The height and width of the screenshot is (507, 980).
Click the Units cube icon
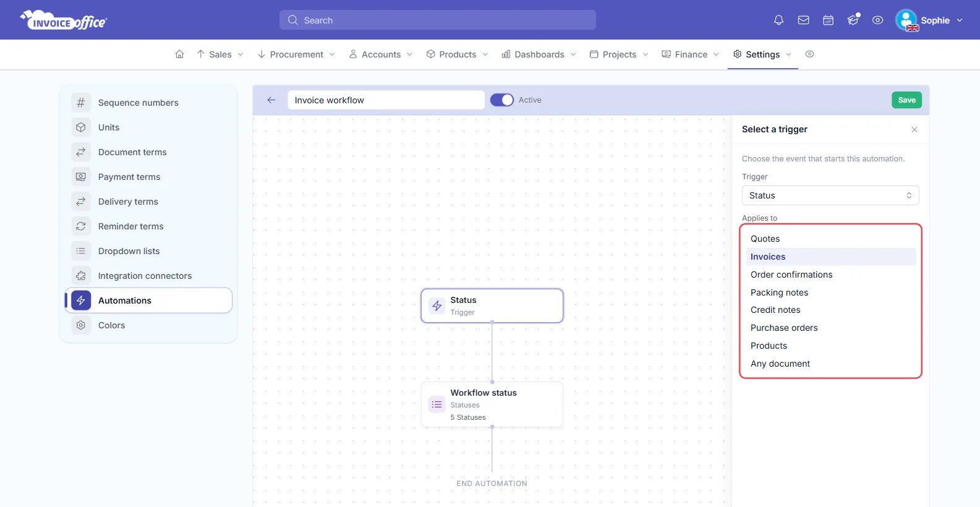coord(81,127)
